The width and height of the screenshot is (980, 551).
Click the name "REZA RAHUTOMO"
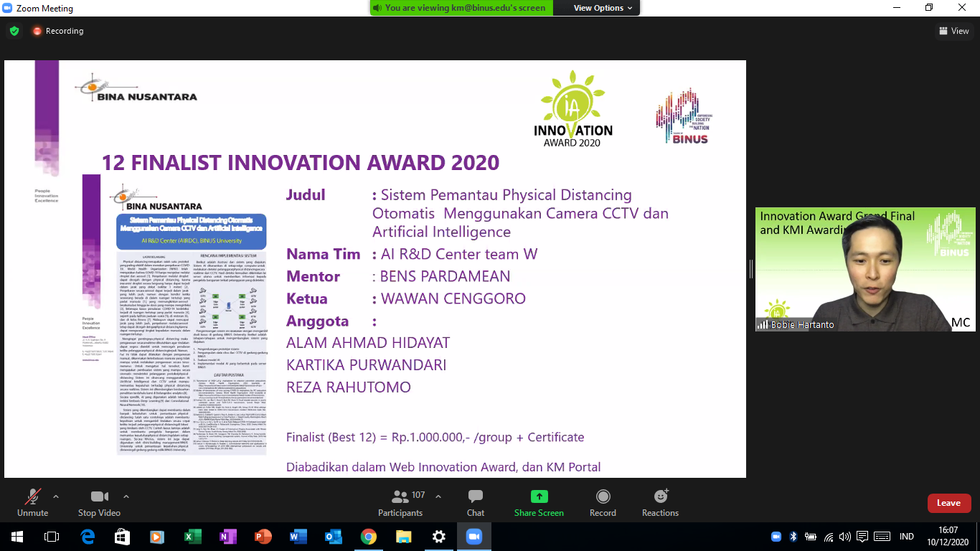(349, 387)
